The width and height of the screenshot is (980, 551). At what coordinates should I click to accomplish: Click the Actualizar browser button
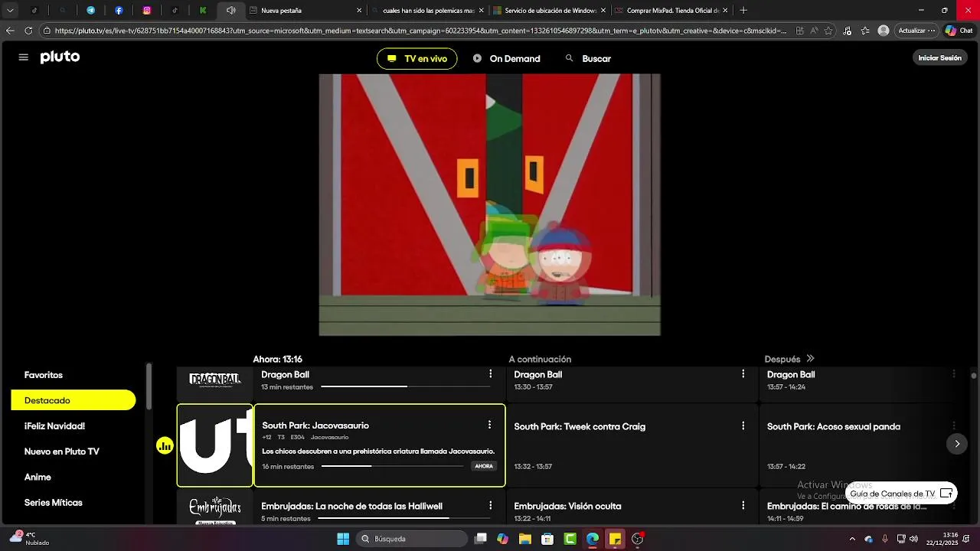coord(916,31)
